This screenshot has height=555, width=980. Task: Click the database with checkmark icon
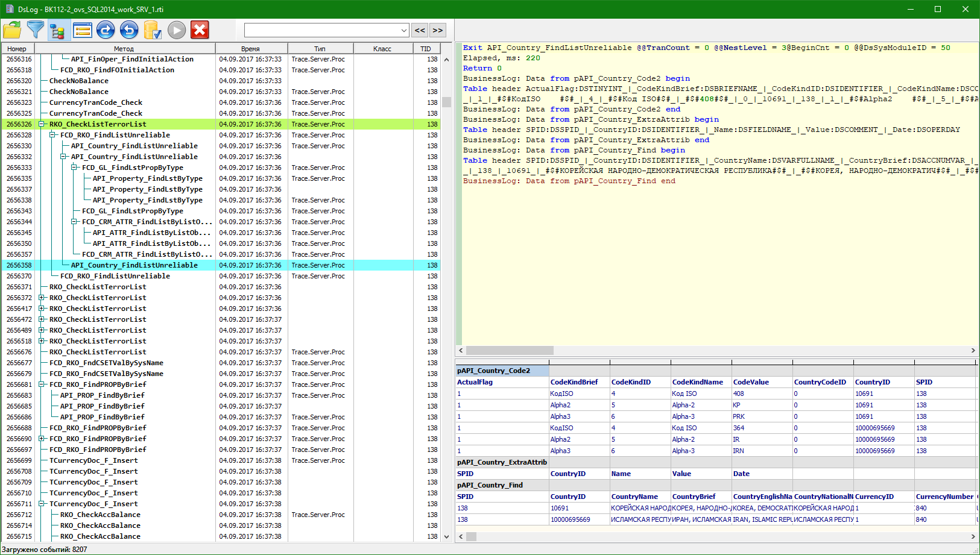[x=153, y=30]
